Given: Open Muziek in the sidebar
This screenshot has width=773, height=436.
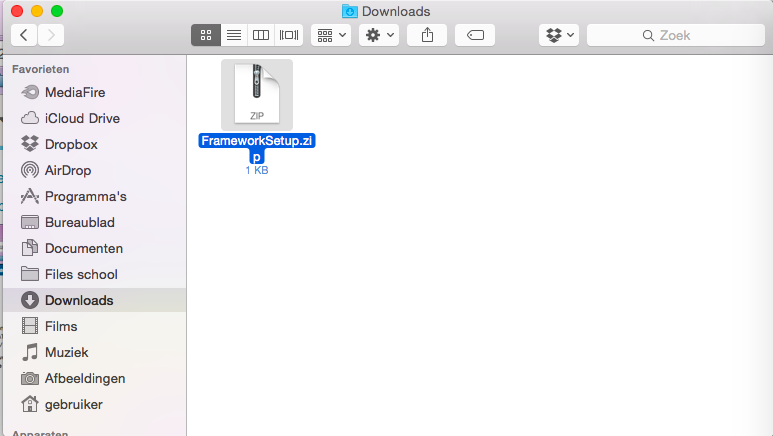Looking at the screenshot, I should pyautogui.click(x=95, y=352).
